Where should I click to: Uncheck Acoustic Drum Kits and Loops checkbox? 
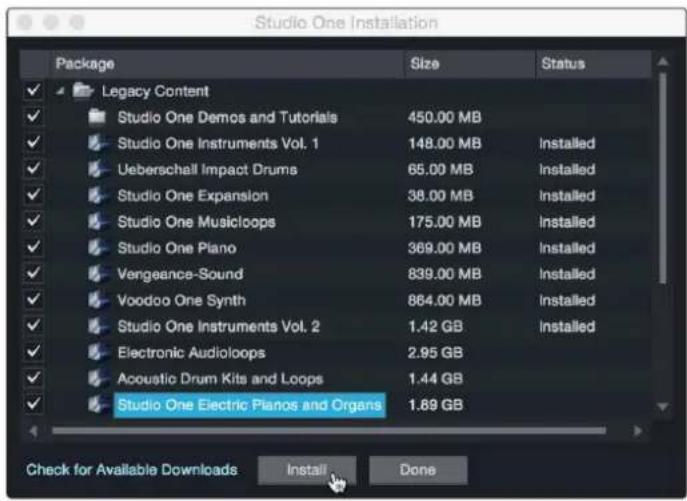click(33, 379)
